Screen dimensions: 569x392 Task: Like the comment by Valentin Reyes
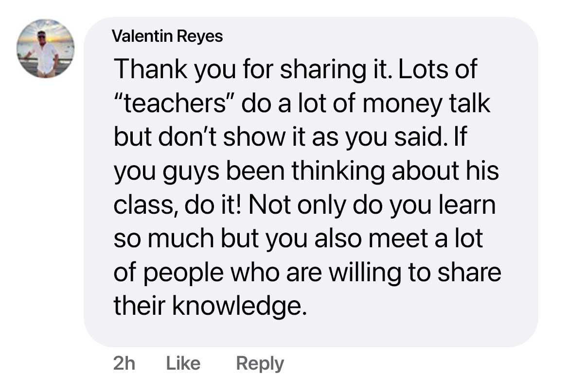(183, 364)
